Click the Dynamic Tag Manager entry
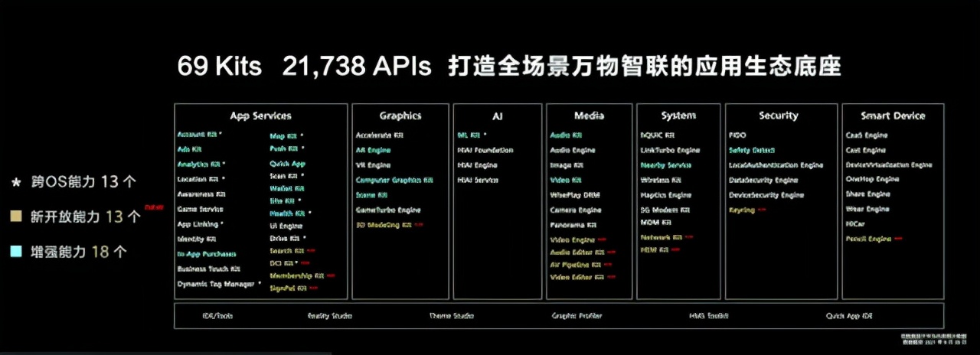 [x=216, y=284]
